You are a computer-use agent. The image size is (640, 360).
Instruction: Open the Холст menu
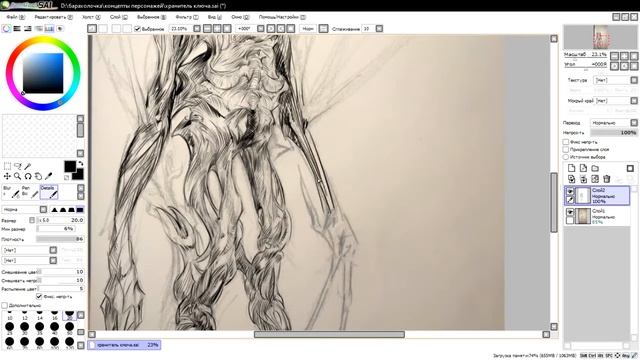91,17
